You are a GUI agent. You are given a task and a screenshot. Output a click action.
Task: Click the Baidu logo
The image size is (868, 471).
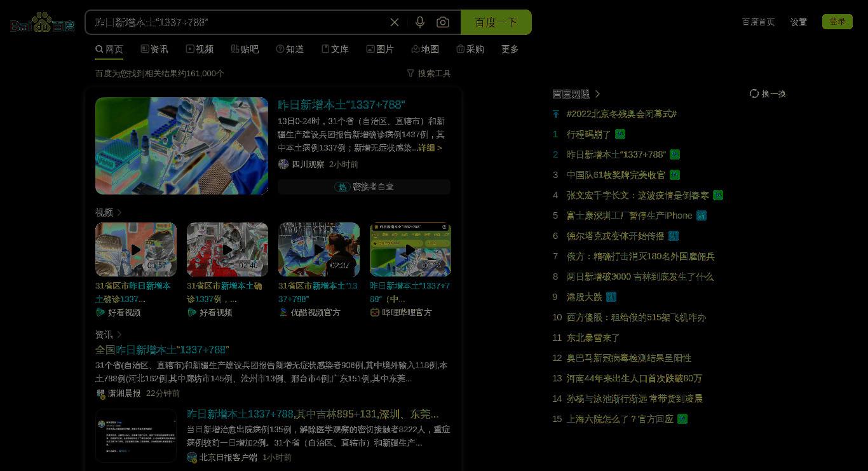click(43, 23)
